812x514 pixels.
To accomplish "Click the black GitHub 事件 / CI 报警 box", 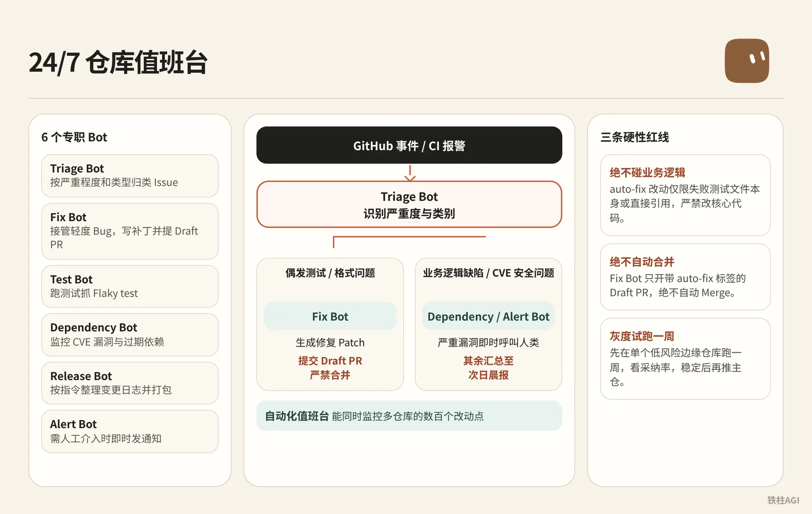I will 409,145.
